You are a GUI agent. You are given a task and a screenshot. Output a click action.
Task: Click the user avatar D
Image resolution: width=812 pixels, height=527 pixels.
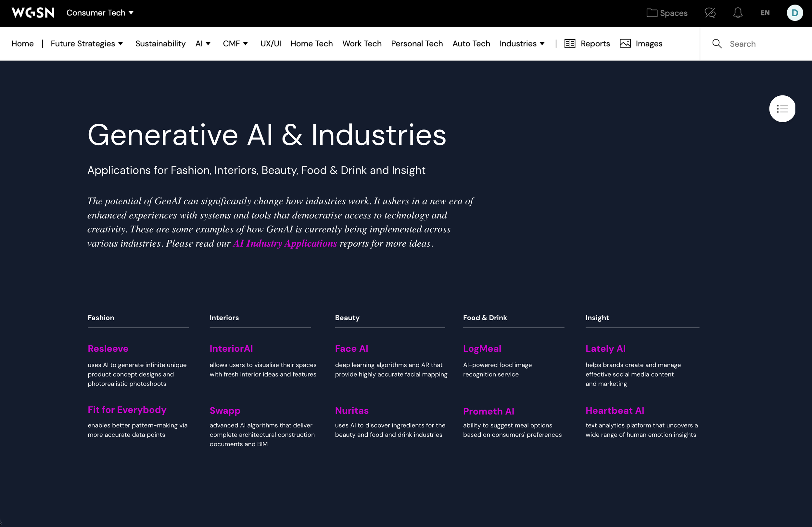(794, 13)
